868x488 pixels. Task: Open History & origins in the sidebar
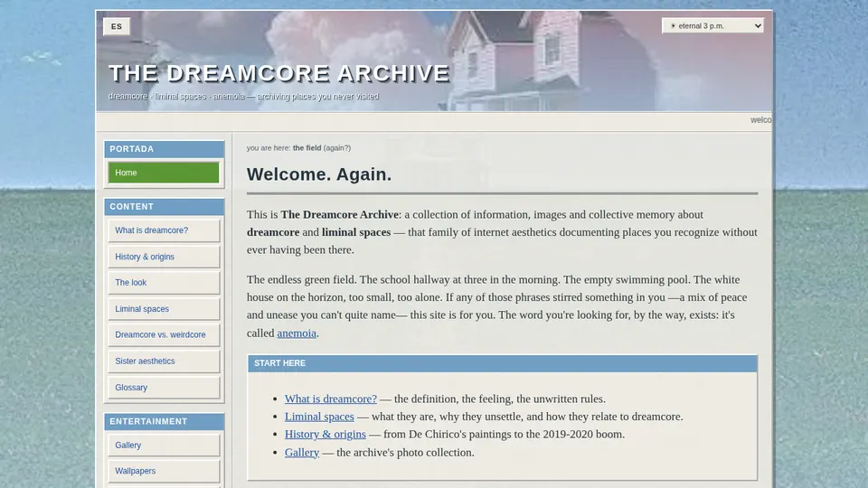(164, 257)
